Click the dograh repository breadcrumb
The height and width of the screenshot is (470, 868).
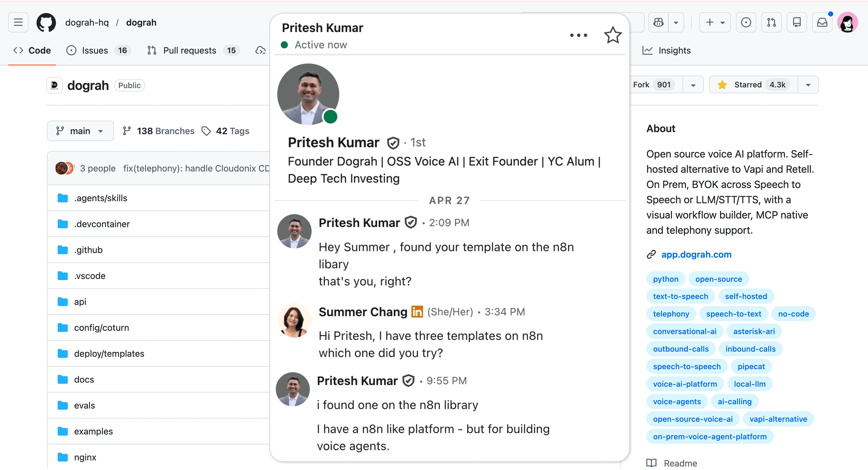coord(141,22)
